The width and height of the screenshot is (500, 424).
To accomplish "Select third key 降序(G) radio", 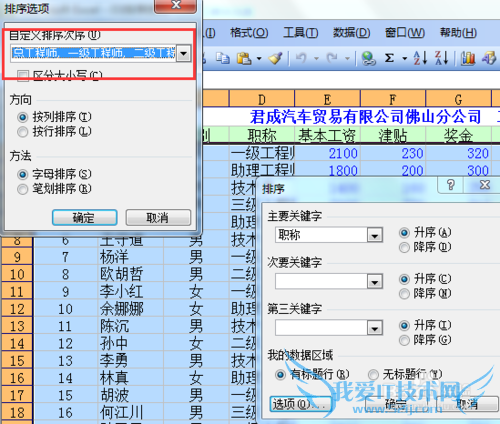I will (404, 340).
